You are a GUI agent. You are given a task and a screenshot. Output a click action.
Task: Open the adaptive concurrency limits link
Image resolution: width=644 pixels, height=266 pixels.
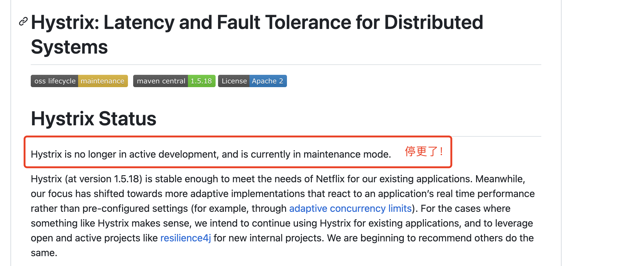click(350, 208)
